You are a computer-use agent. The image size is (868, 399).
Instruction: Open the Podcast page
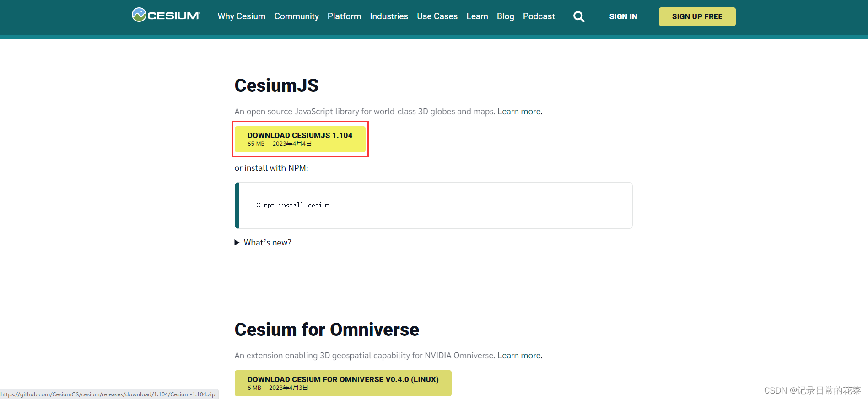tap(539, 16)
